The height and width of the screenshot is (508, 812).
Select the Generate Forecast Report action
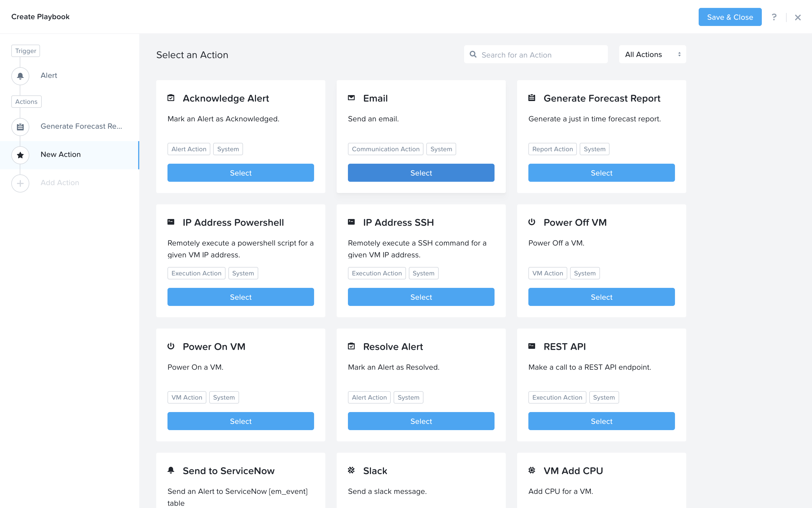pos(602,173)
